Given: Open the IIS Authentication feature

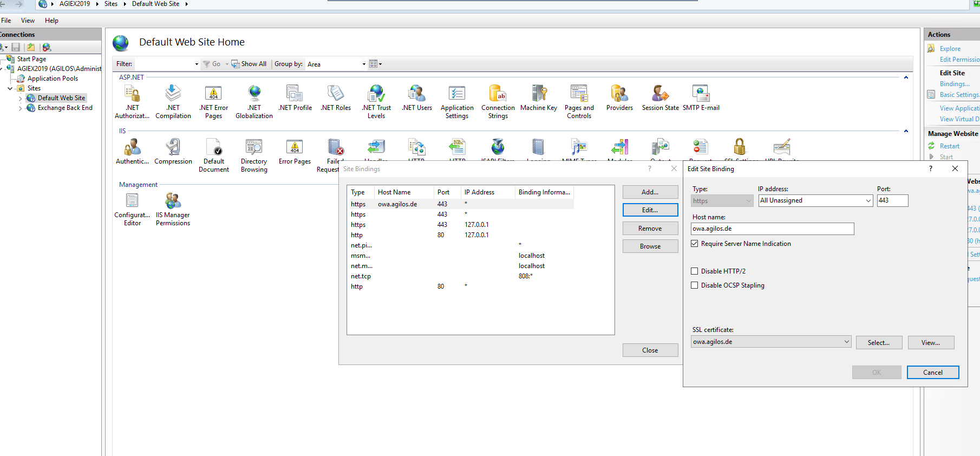Looking at the screenshot, I should [133, 151].
